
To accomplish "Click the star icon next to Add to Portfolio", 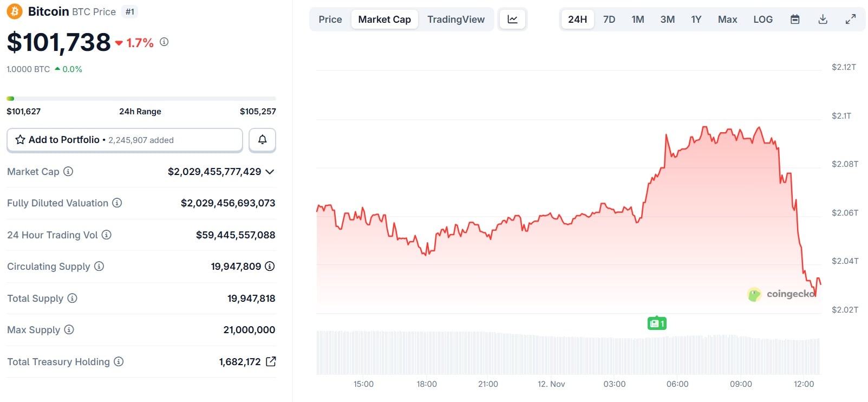I will 19,140.
